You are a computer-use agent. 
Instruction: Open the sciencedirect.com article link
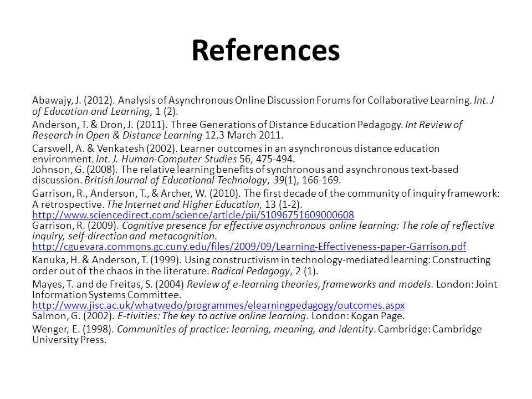coord(193,215)
